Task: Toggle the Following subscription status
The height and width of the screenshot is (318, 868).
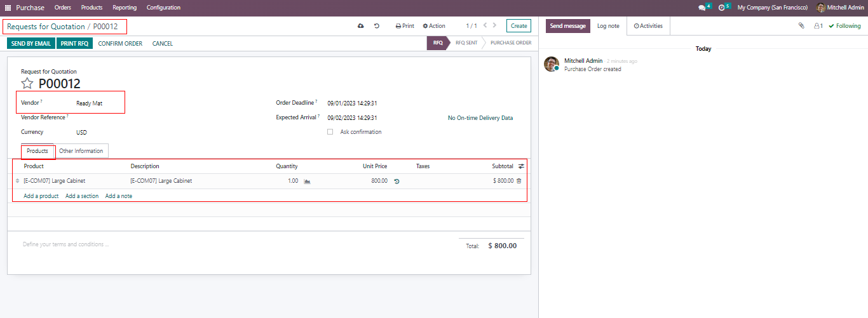Action: 844,26
